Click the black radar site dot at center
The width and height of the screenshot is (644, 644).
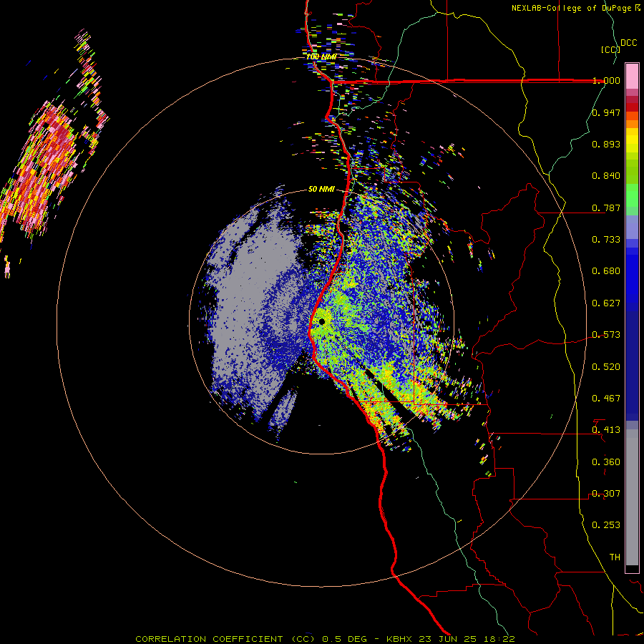(322, 321)
